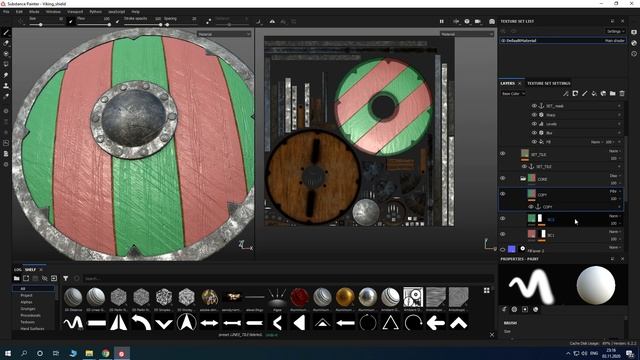The image size is (640, 360).
Task: Click the shelf import resources icon
Action: 54,278
